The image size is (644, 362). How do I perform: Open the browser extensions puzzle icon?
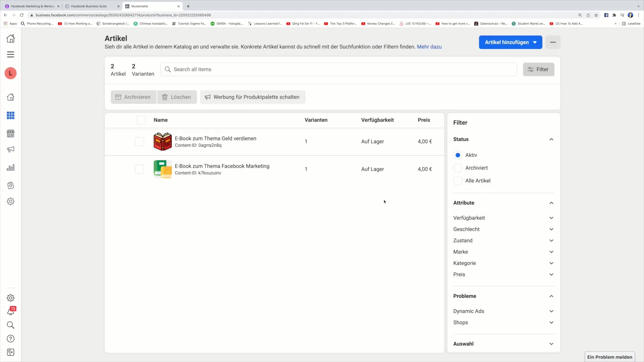coord(614,15)
